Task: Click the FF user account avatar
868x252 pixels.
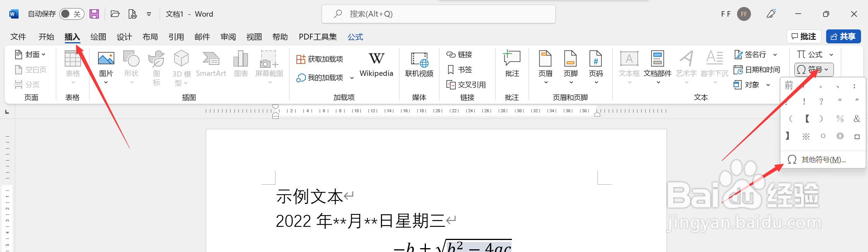Action: point(744,14)
